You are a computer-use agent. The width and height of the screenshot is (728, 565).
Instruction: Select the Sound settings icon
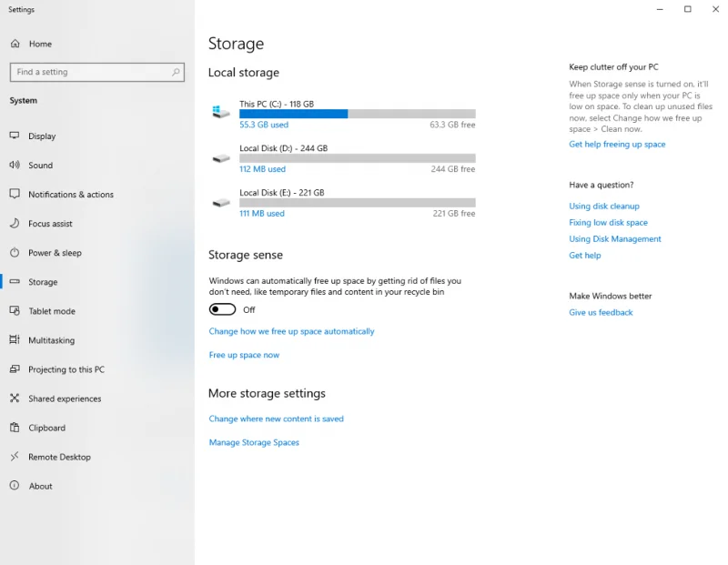[x=14, y=165]
